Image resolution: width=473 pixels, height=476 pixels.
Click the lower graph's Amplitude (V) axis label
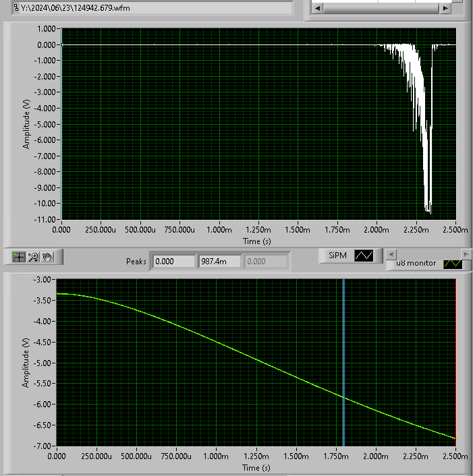pos(26,363)
